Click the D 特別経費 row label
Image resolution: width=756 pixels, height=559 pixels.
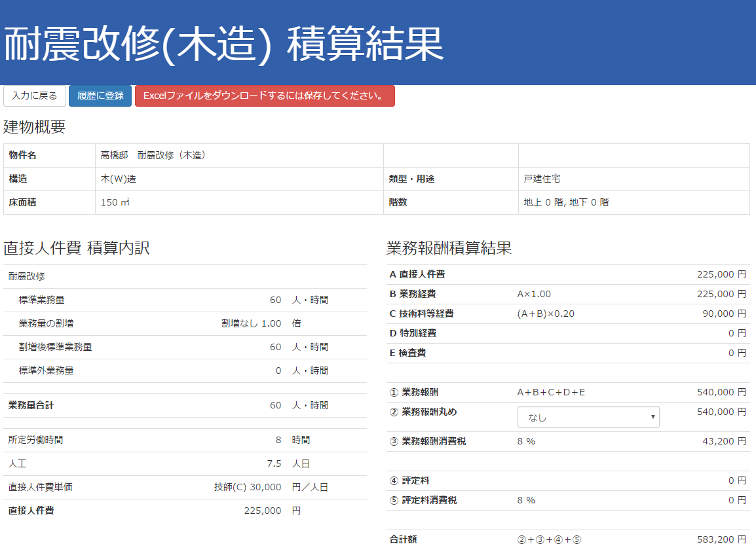413,333
